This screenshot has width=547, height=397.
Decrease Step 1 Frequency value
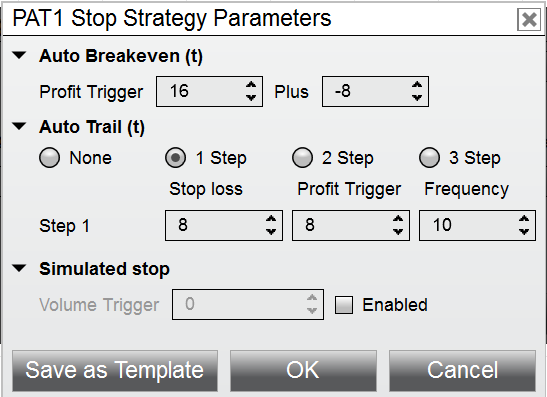(524, 231)
